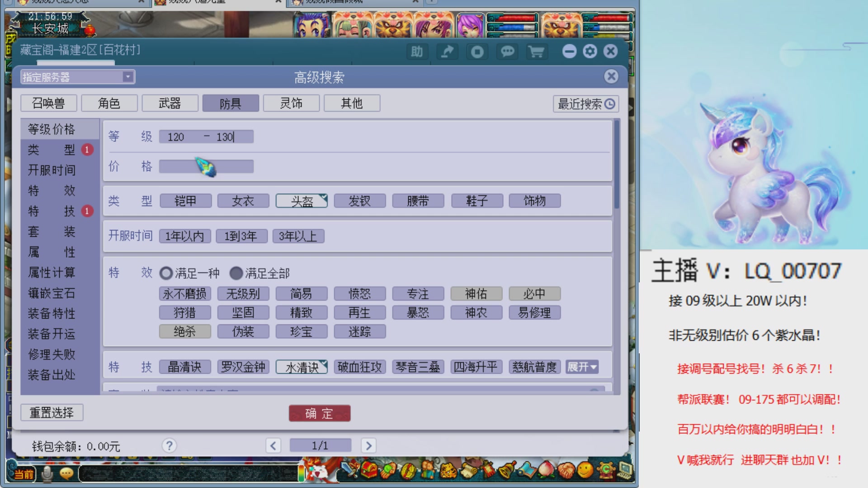
Task: Enable 满足全部 radio button
Action: tap(236, 273)
